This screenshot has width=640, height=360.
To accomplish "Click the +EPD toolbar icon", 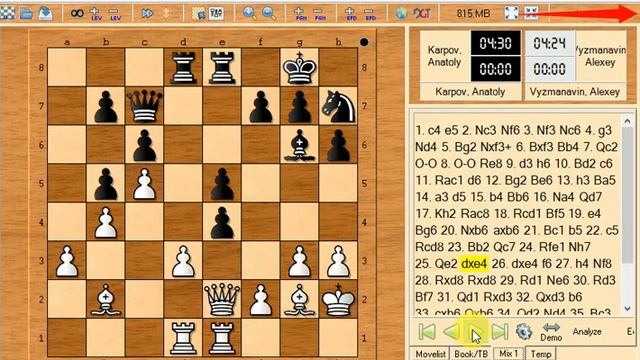I will (351, 13).
